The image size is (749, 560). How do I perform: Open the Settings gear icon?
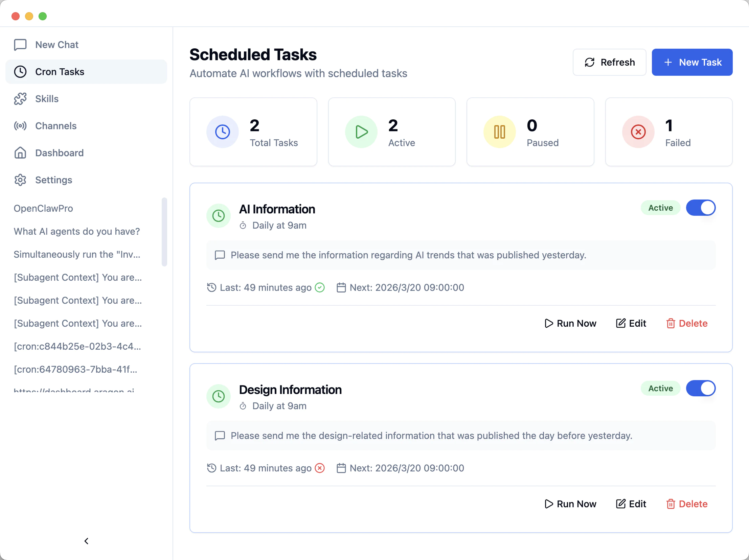coord(20,180)
